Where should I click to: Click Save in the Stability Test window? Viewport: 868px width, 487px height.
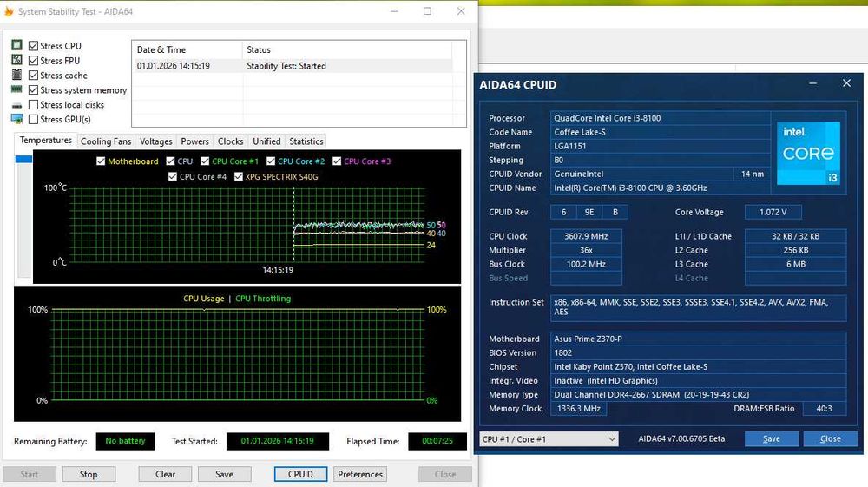[x=224, y=474]
